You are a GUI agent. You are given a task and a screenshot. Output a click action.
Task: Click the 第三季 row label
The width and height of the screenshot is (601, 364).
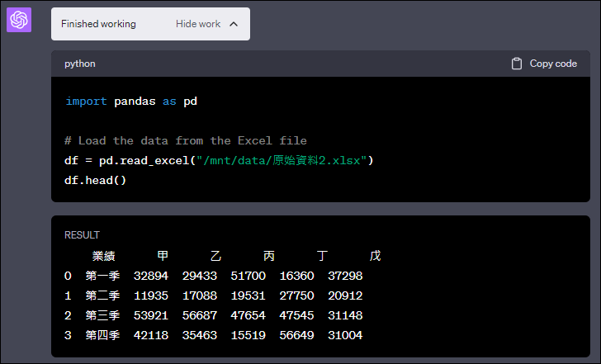[x=102, y=315]
